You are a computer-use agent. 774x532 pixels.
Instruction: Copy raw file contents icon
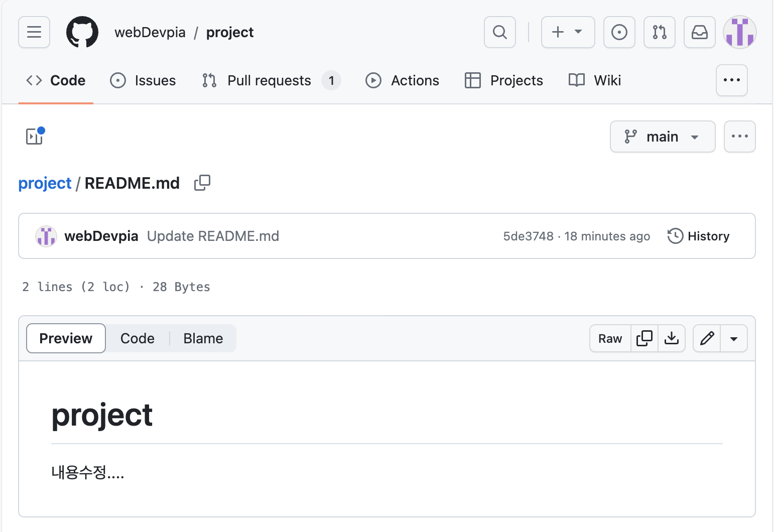(644, 338)
